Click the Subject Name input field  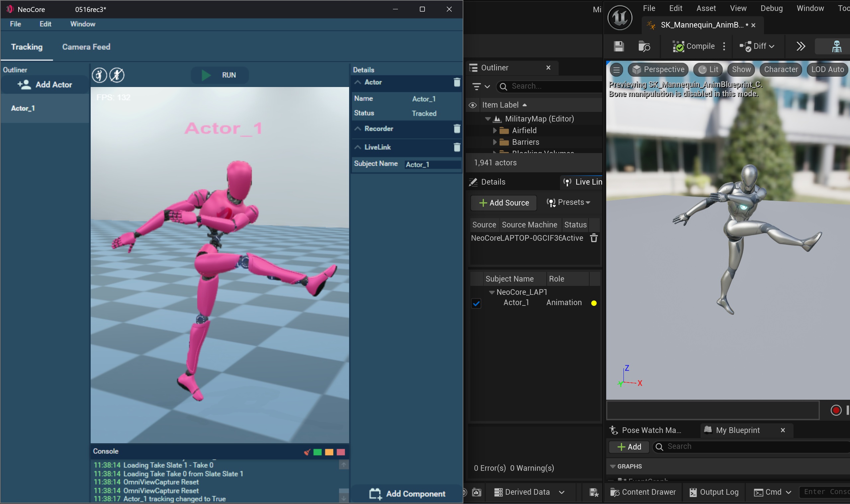tap(432, 164)
